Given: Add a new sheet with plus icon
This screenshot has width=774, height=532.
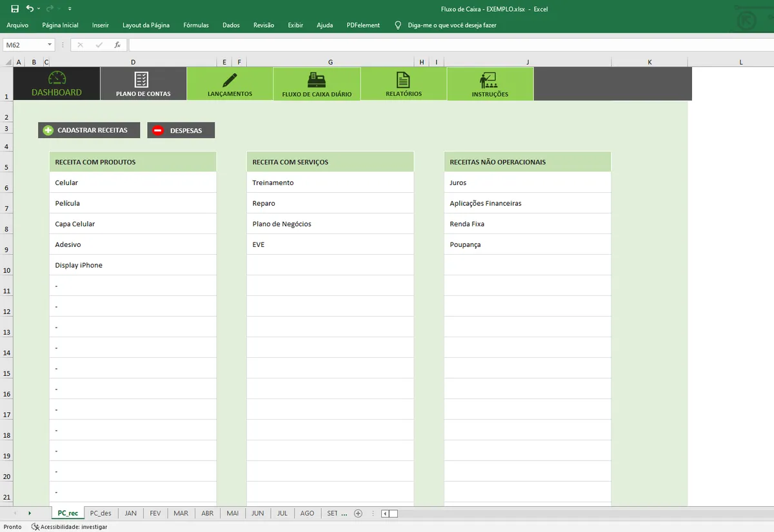Looking at the screenshot, I should [358, 513].
